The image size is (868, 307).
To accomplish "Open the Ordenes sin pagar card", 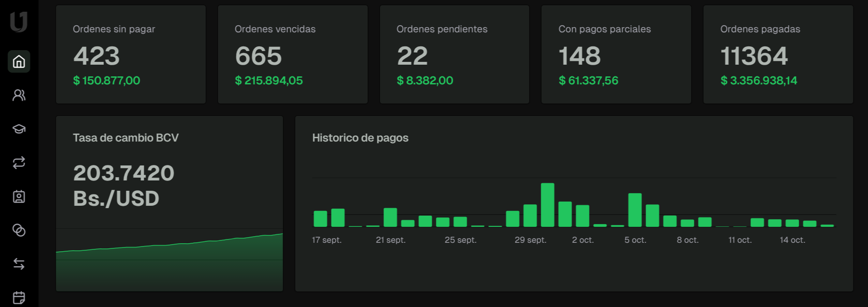I will coord(131,54).
